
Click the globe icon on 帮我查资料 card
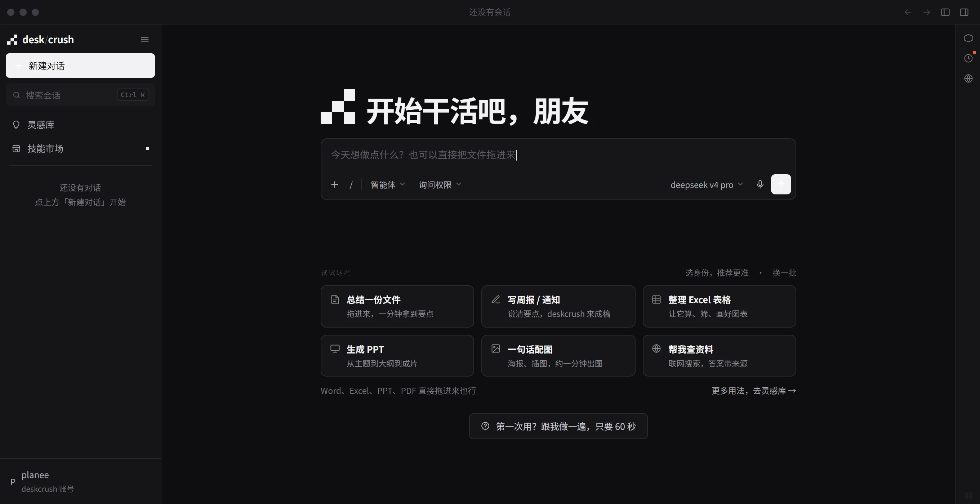pos(656,348)
